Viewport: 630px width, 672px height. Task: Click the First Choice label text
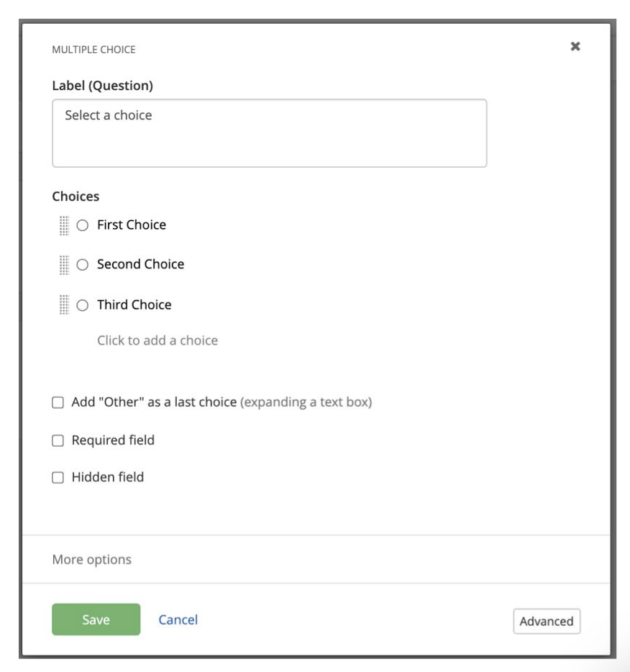(x=132, y=225)
